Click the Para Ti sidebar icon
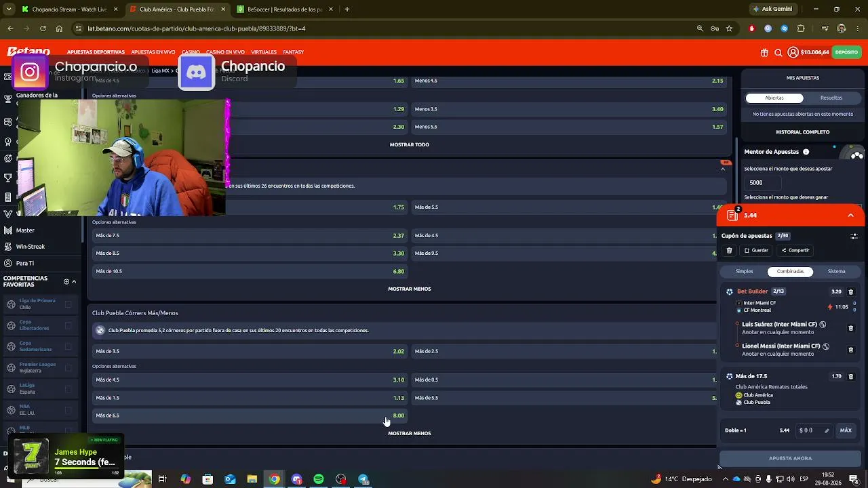 click(x=8, y=263)
